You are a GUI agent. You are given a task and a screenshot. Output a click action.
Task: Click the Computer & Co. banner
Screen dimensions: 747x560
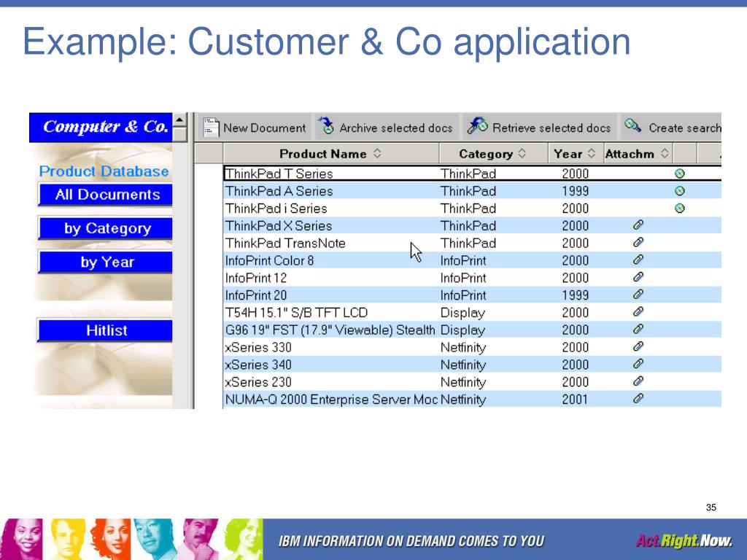[101, 127]
